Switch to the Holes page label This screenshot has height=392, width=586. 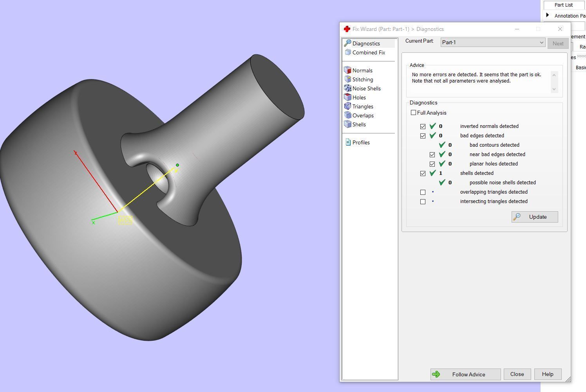coord(359,97)
